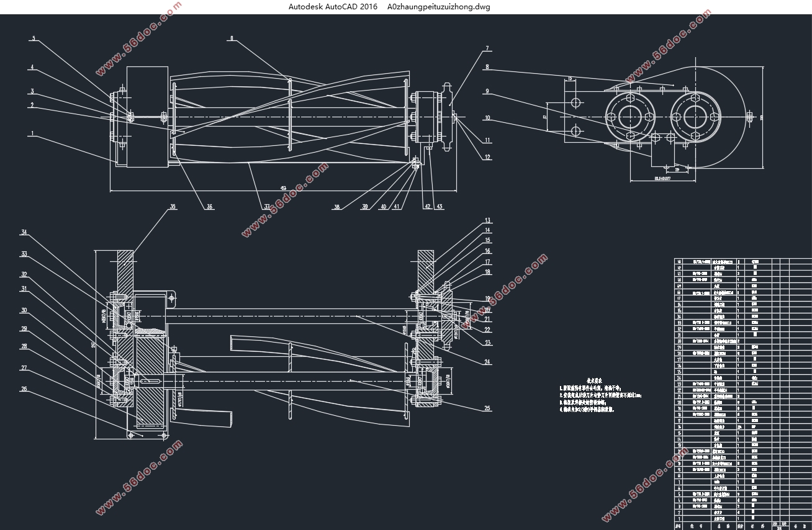Viewport: 812px width, 530px height.
Task: Select part callout number 13
Action: (x=488, y=220)
